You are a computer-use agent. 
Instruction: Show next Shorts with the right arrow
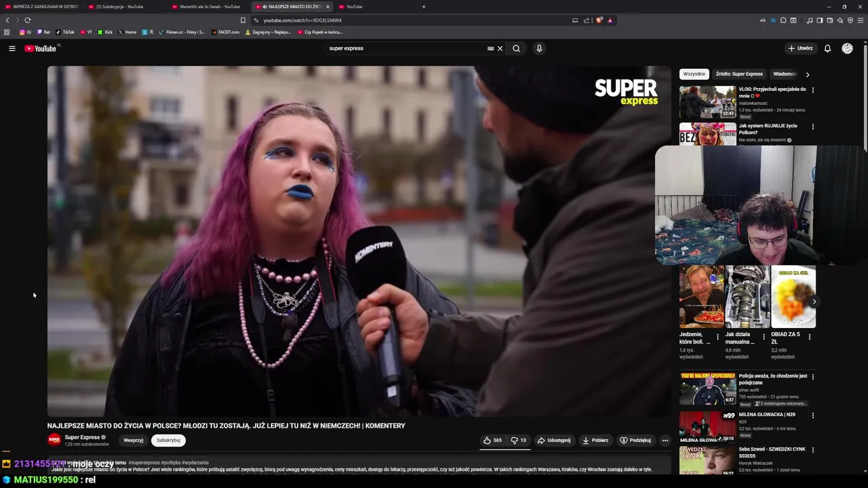(x=814, y=302)
